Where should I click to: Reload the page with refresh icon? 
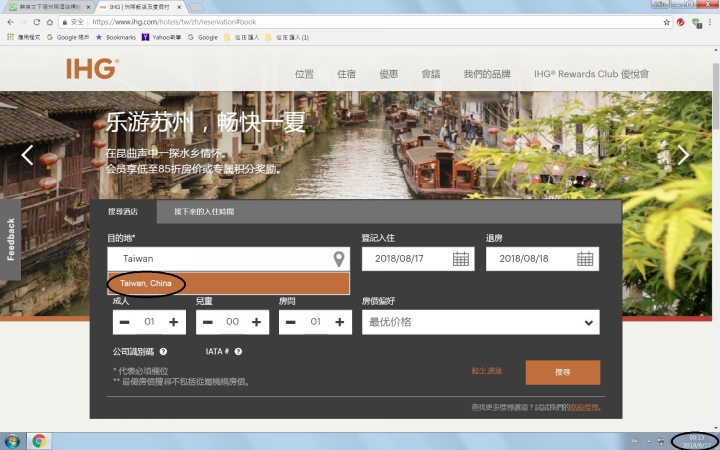(37, 22)
